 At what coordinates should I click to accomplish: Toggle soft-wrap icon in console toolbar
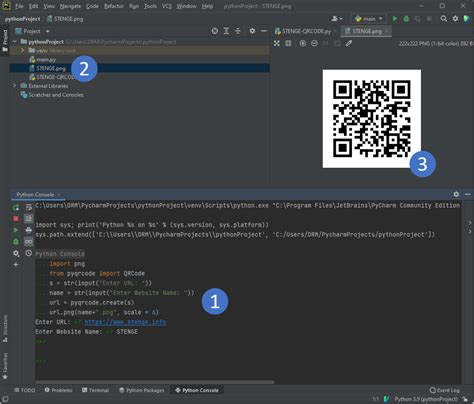[x=29, y=208]
